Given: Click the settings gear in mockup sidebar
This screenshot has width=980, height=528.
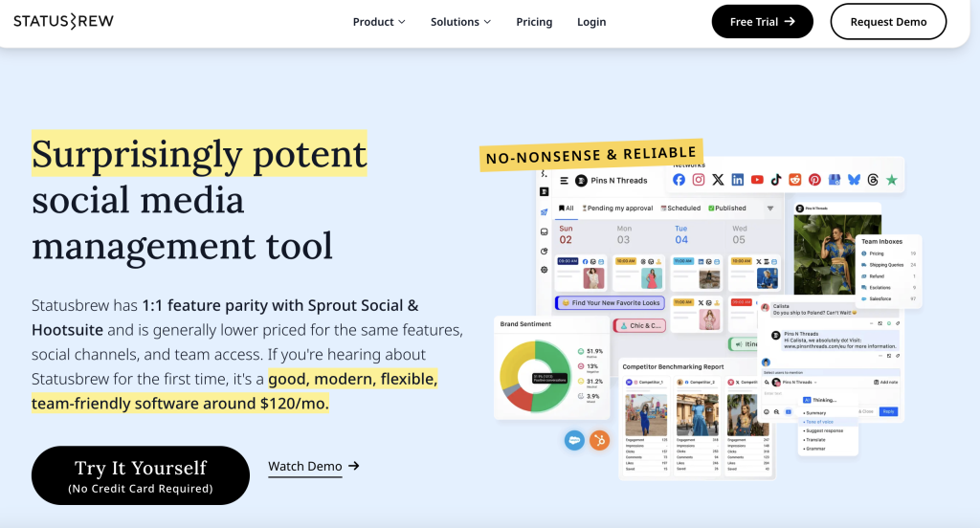Looking at the screenshot, I should click(x=544, y=270).
